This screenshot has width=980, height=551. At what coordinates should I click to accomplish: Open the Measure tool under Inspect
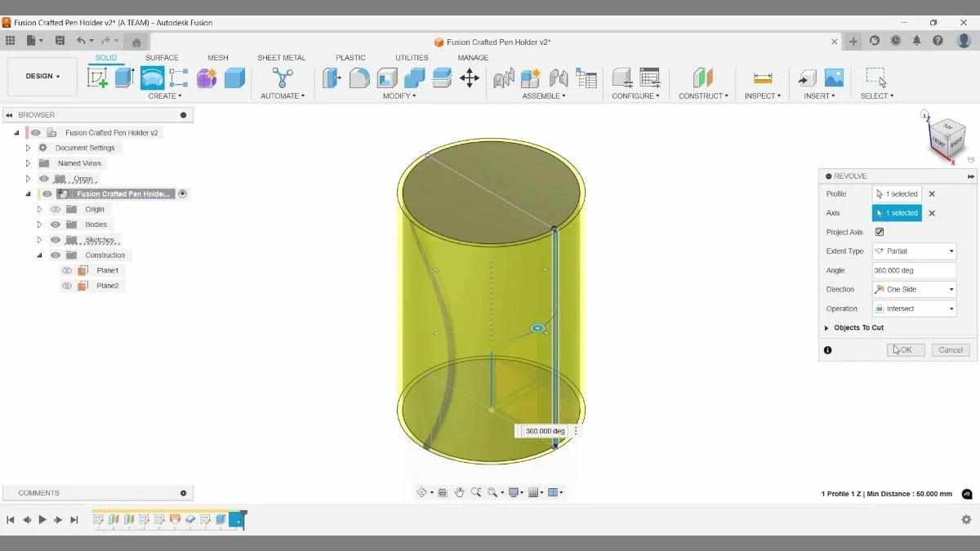tap(762, 78)
